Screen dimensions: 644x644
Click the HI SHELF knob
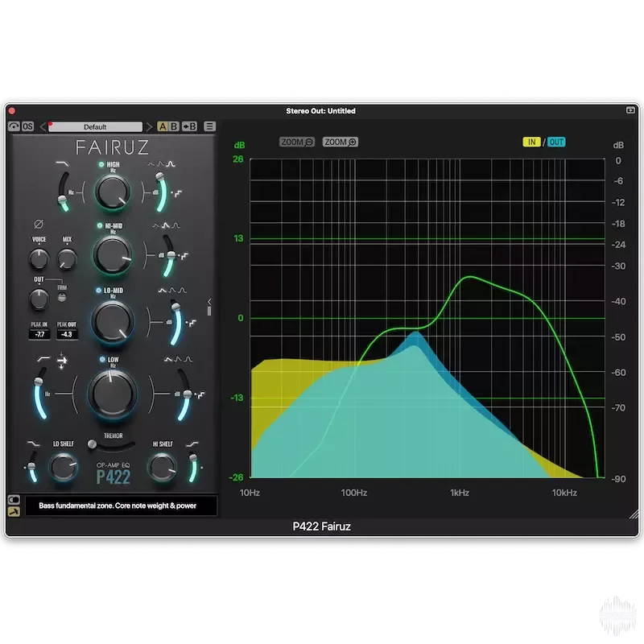[163, 467]
